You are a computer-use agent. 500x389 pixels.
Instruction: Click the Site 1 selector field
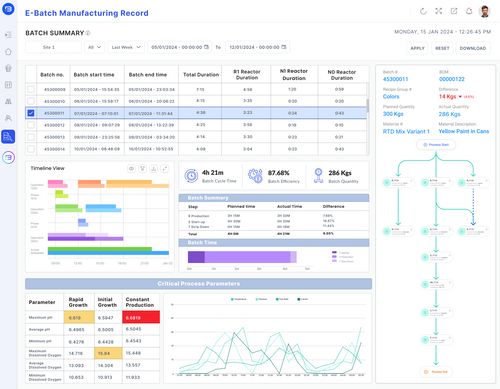[53, 47]
